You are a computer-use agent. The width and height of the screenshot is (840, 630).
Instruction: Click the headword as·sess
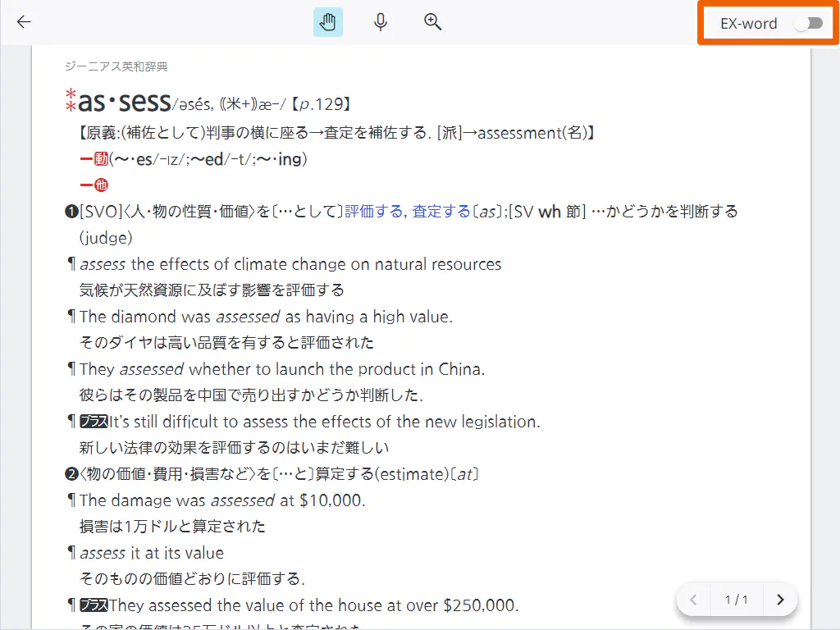point(125,103)
